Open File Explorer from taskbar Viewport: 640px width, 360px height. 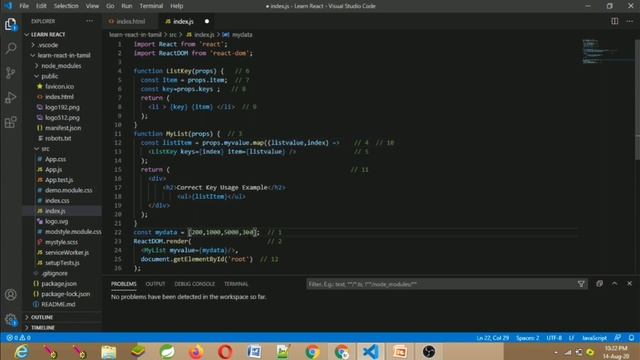tap(109, 351)
